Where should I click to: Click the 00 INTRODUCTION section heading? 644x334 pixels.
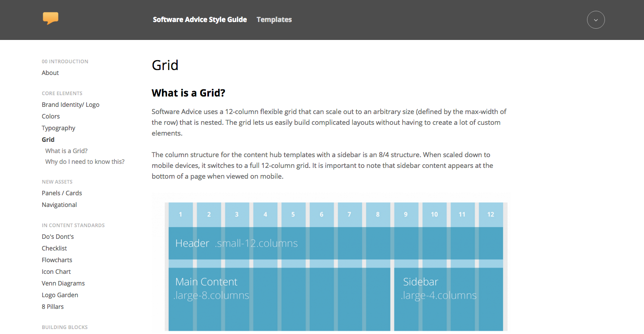65,62
